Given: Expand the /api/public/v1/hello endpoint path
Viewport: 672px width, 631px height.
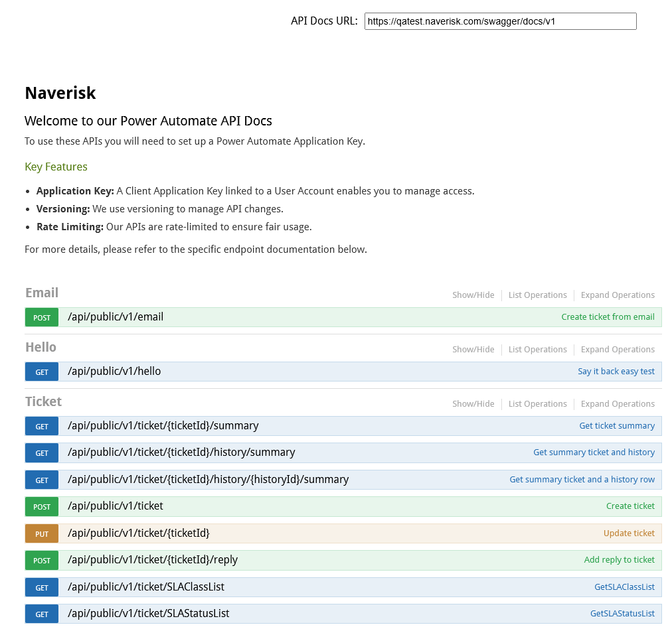Looking at the screenshot, I should tap(114, 372).
